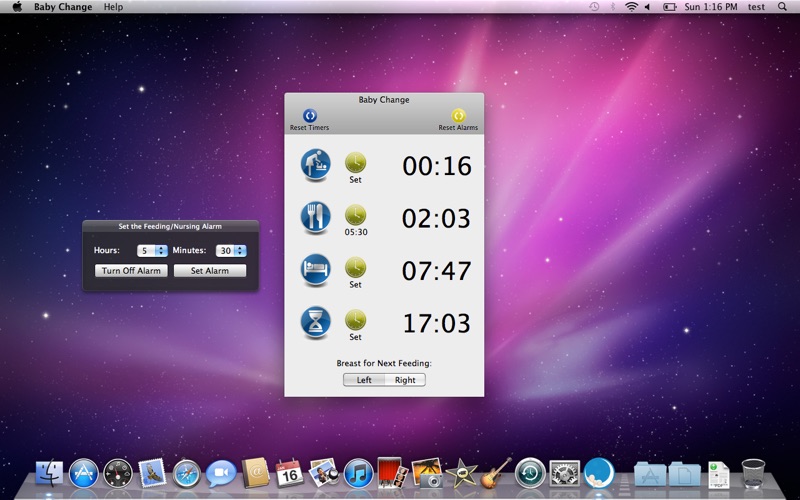Open the Trash in the Dock
Viewport: 800px width, 500px height.
[x=753, y=473]
